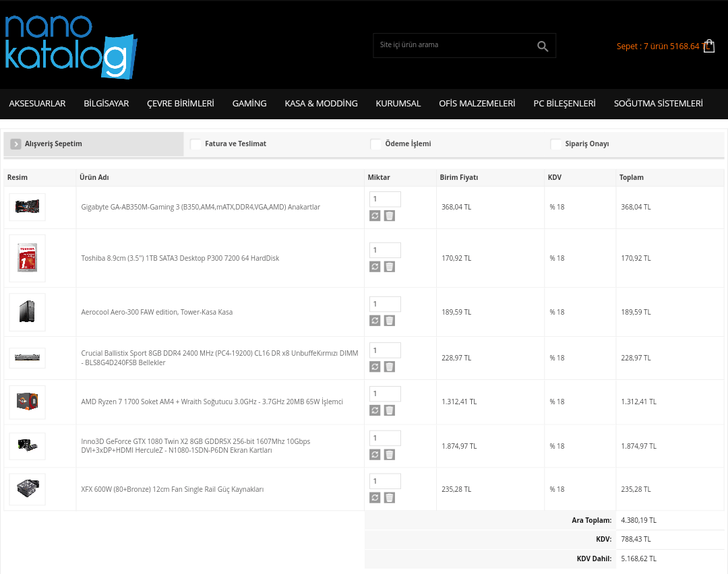Refresh quantity for Aerocool Aero-300 case
Viewport: 728px width, 574px height.
375,321
